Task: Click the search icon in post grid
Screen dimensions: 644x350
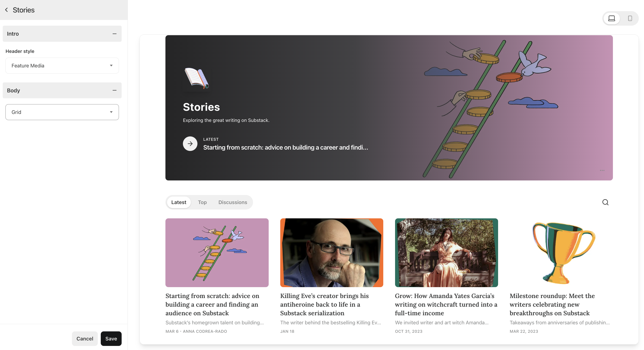Action: pyautogui.click(x=605, y=202)
